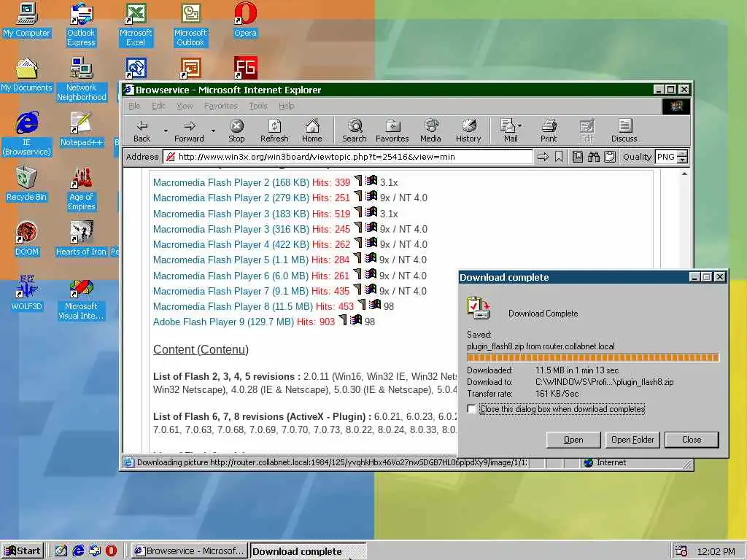Open the Media toolbar button
The image size is (747, 560).
[x=430, y=131]
